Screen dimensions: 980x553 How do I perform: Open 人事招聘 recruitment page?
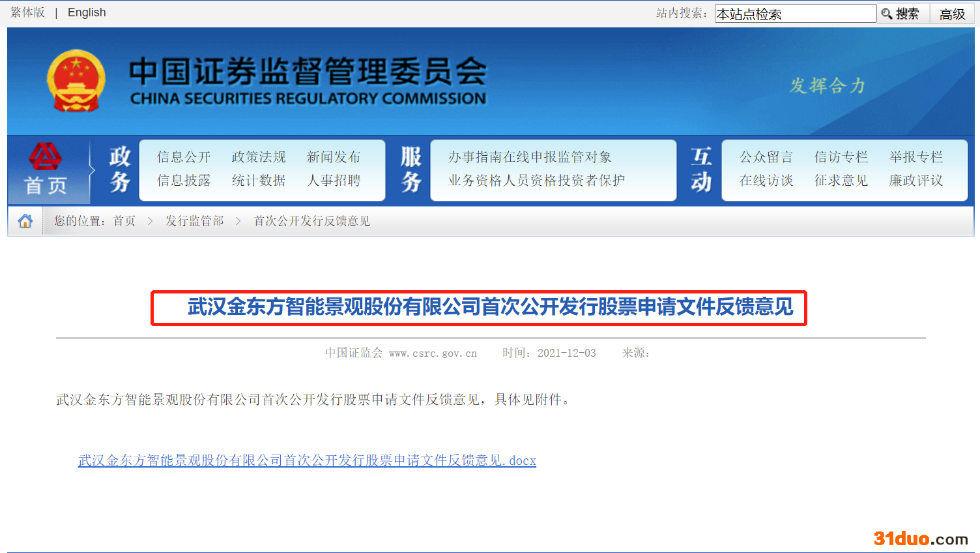334,181
